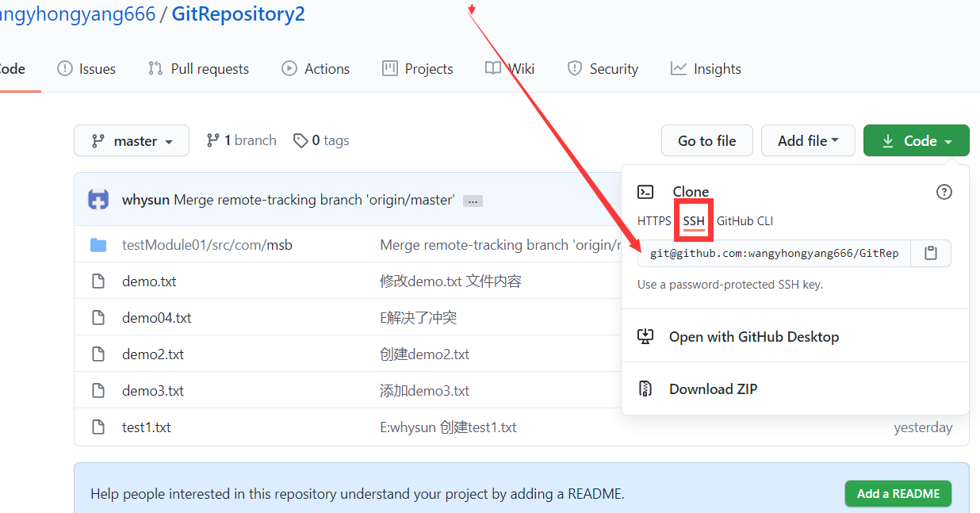This screenshot has width=980, height=513.
Task: Click the folder icon beside testModule01
Action: click(98, 245)
